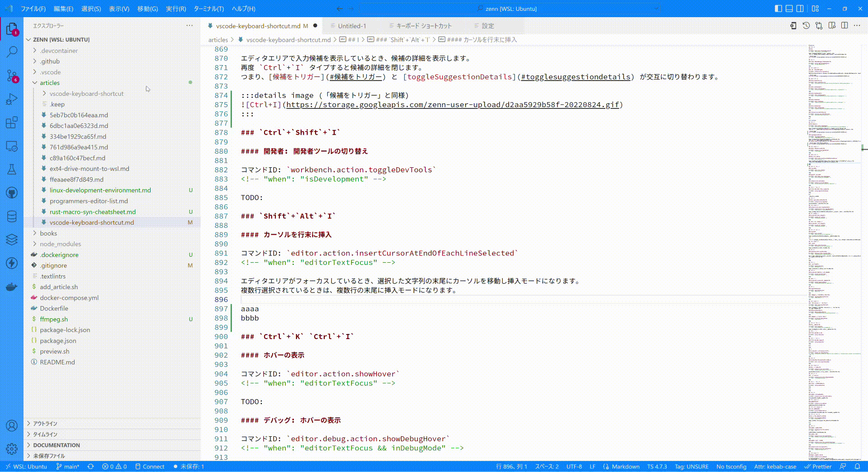Open the GitHub view icon
The image size is (868, 472).
click(12, 193)
